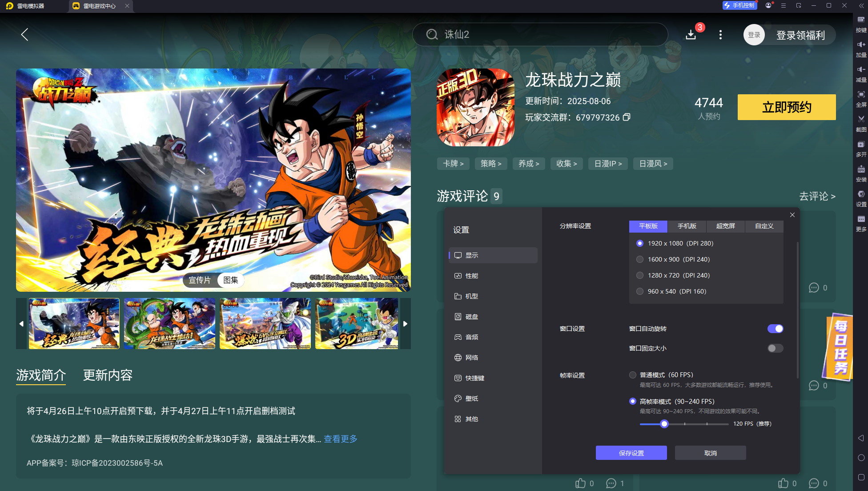Close the 雷电游戏中心 tab
This screenshot has height=491, width=868.
click(127, 6)
